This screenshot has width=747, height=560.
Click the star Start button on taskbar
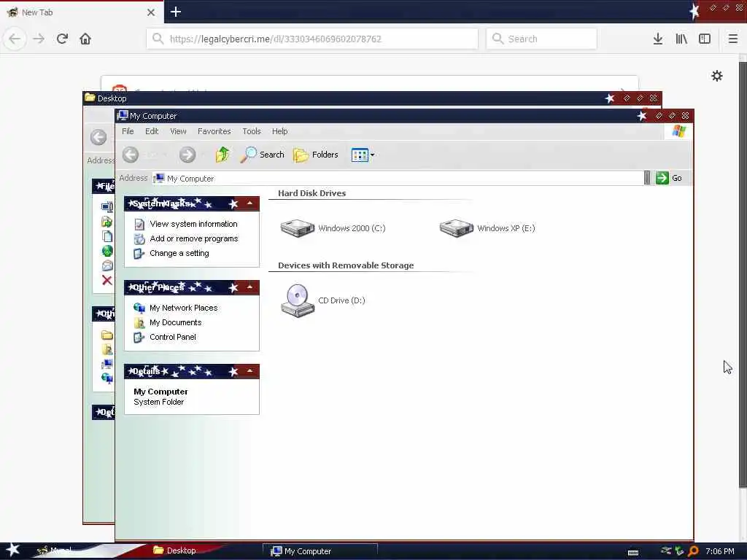click(x=13, y=550)
